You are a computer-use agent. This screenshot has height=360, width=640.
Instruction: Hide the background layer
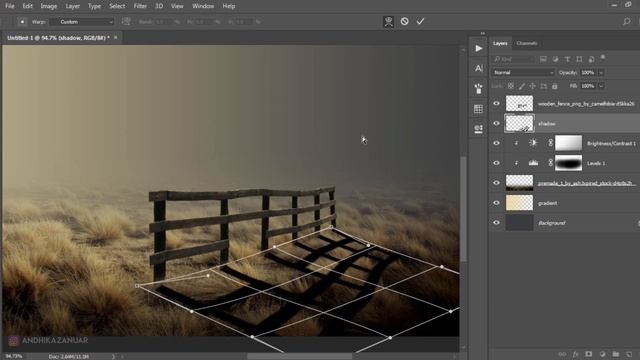click(x=496, y=222)
